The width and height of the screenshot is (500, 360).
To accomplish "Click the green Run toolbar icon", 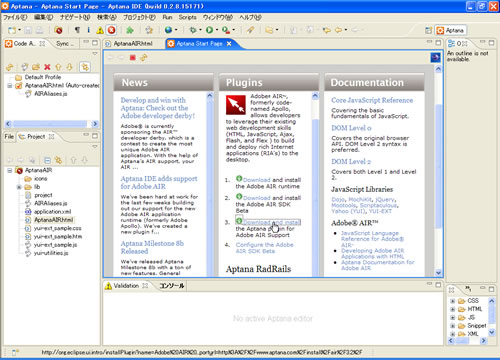I will [209, 30].
